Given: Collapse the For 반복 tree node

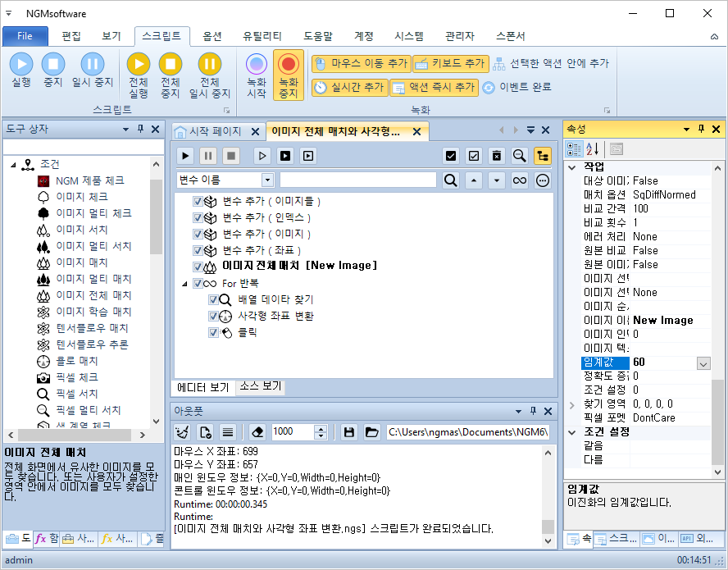Looking at the screenshot, I should click(x=184, y=284).
